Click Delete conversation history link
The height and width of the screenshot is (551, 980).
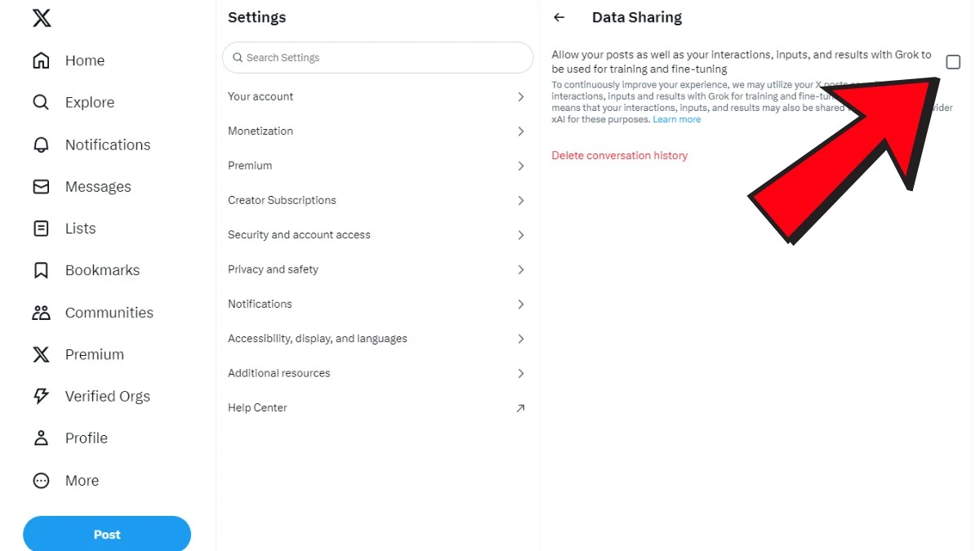click(x=620, y=155)
